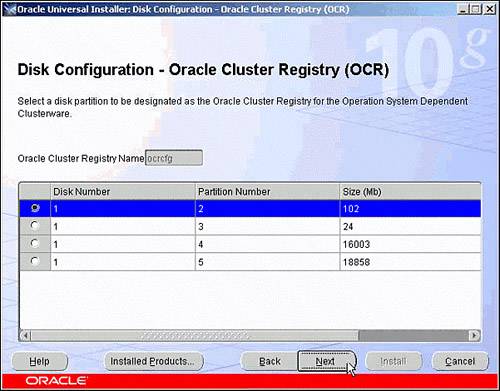Screen dimensions: 500x391
Task: Click partition number cell 2 in highlighted row
Action: pyautogui.click(x=267, y=209)
